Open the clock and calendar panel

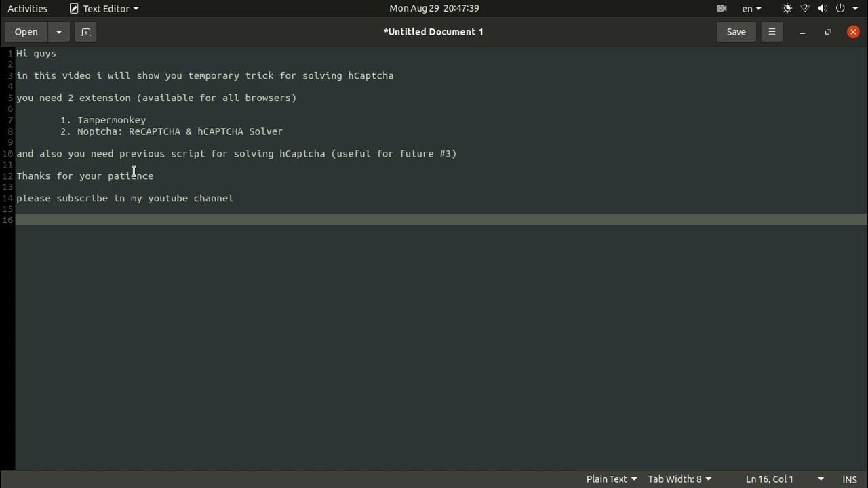434,9
